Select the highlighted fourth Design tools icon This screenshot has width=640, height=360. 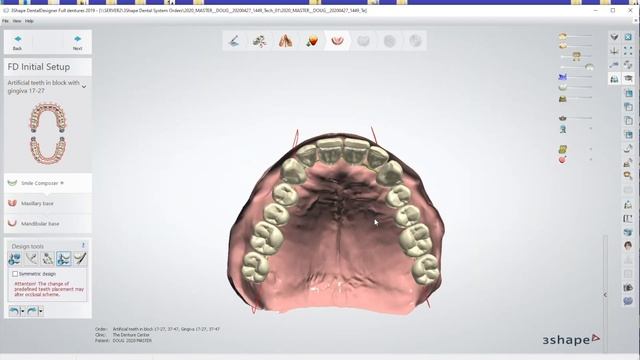coord(64,258)
